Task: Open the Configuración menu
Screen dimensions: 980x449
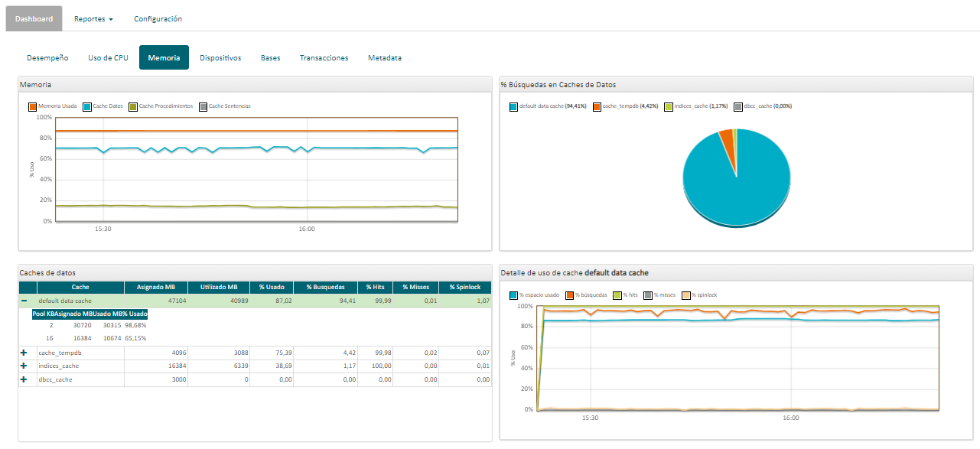Action: click(158, 18)
